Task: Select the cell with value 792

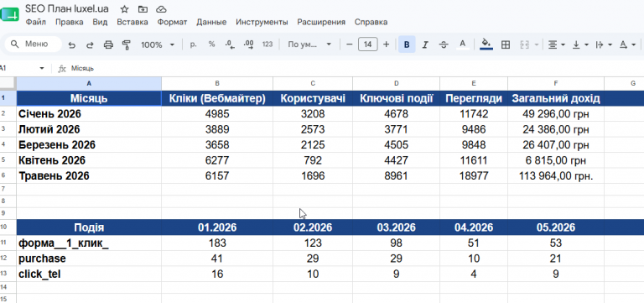Action: click(313, 160)
